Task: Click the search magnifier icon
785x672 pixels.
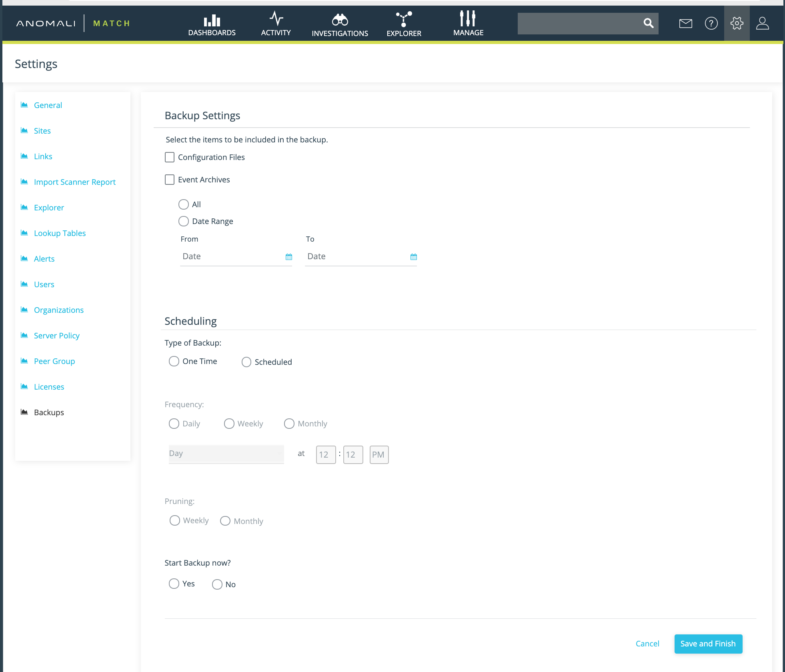Action: (x=649, y=23)
